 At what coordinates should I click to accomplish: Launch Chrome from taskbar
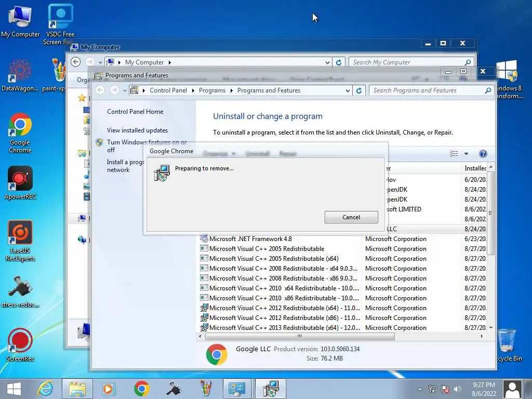click(141, 389)
